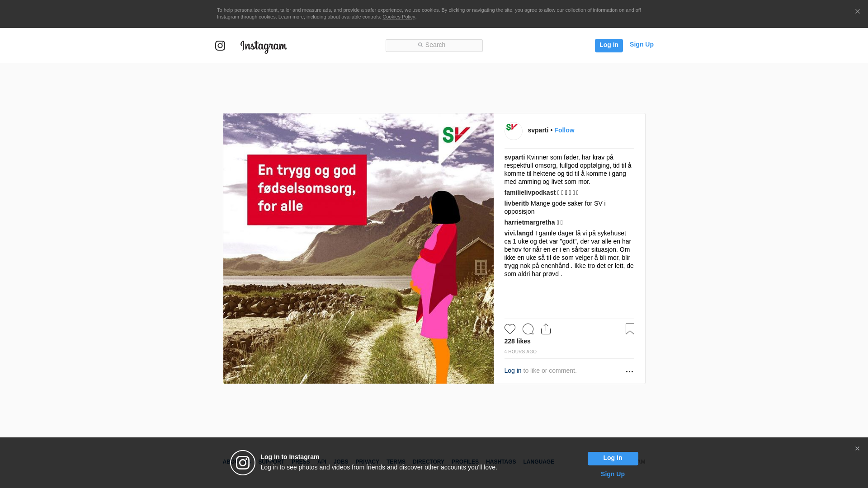Click Instagram logo icon in bottom banner
This screenshot has height=488, width=868.
243,463
